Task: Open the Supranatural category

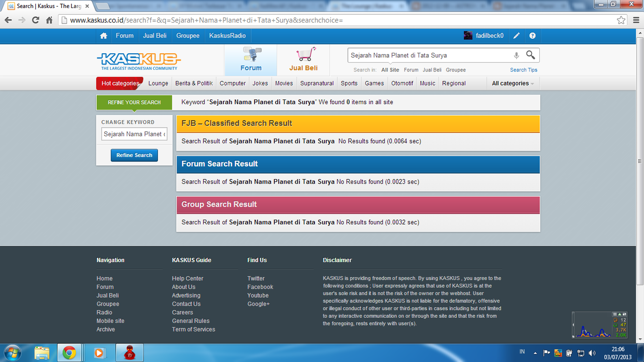Action: pyautogui.click(x=317, y=83)
